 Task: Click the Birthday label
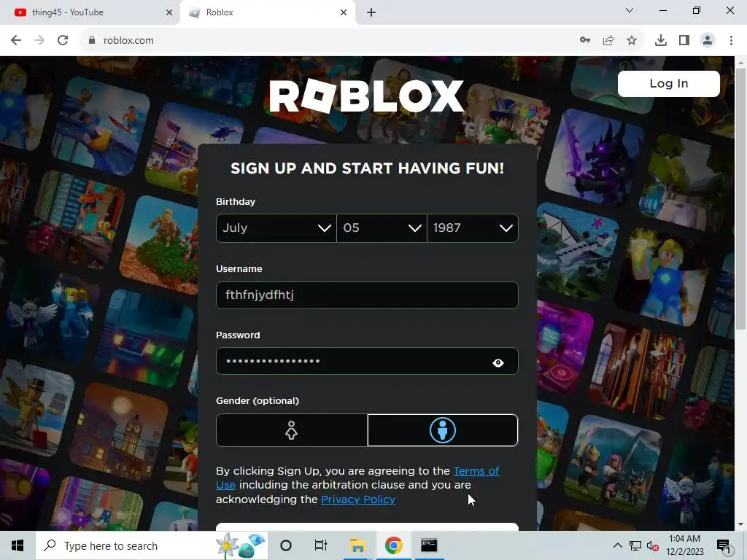coord(236,202)
